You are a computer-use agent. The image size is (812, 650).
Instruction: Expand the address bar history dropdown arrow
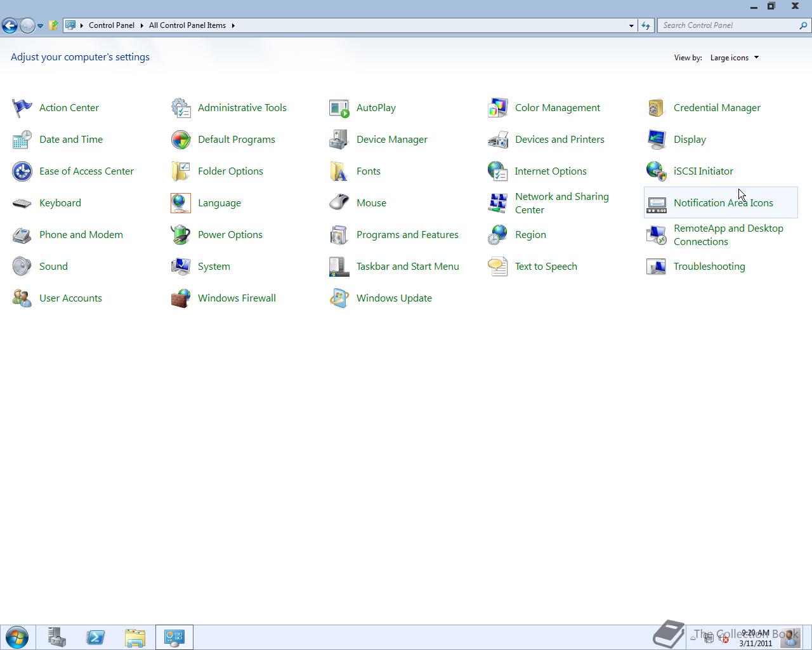[631, 26]
